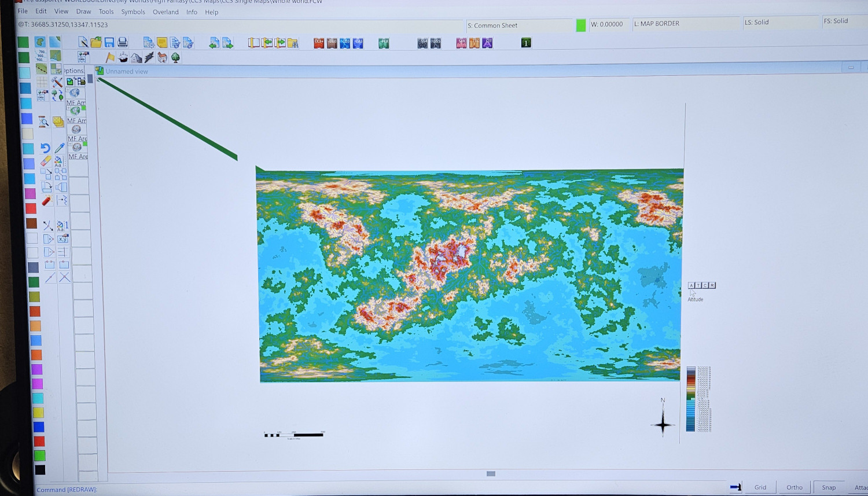Click the eraser tool icon

46,161
